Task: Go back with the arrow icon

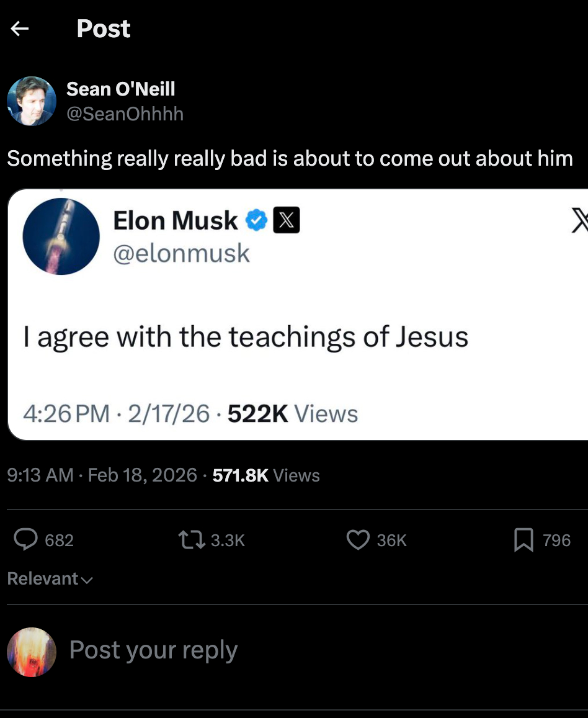Action: [20, 29]
